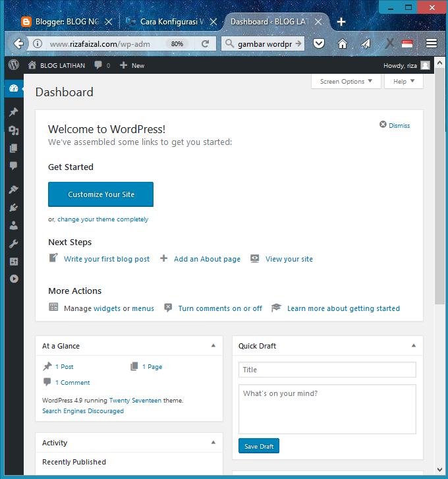Click the What's on your mind text area
This screenshot has width=448, height=479.
pyautogui.click(x=327, y=409)
